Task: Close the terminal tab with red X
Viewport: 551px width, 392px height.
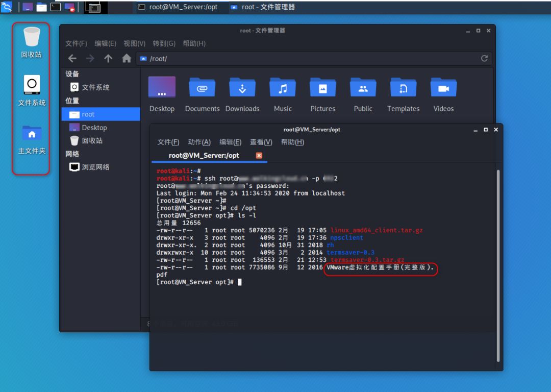Action: click(x=259, y=155)
